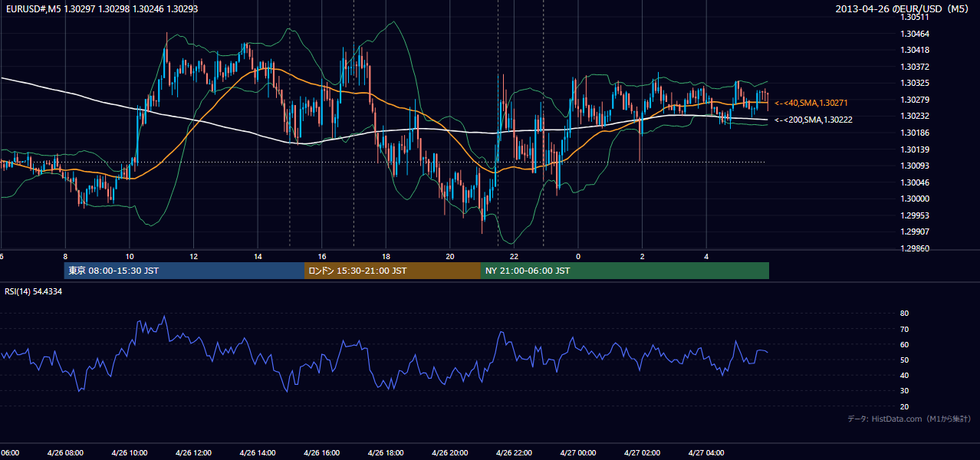
Task: Click the 4/27 02:00 time label
Action: [x=643, y=453]
